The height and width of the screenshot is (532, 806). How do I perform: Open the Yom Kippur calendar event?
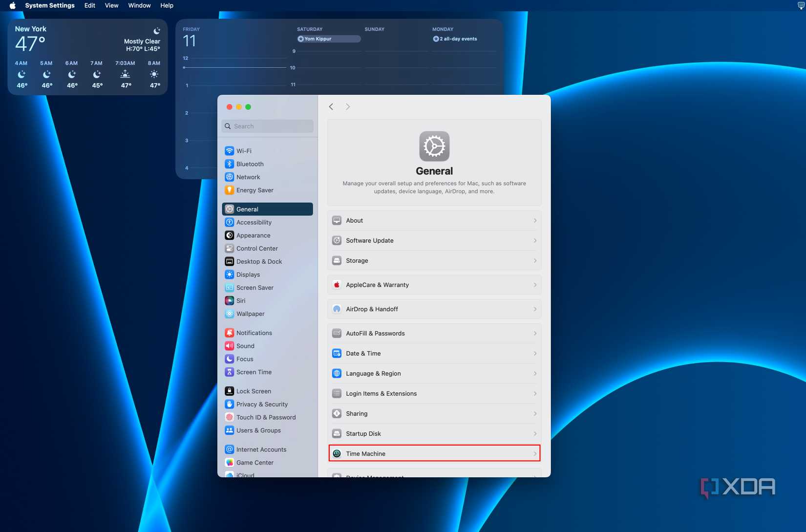click(329, 39)
